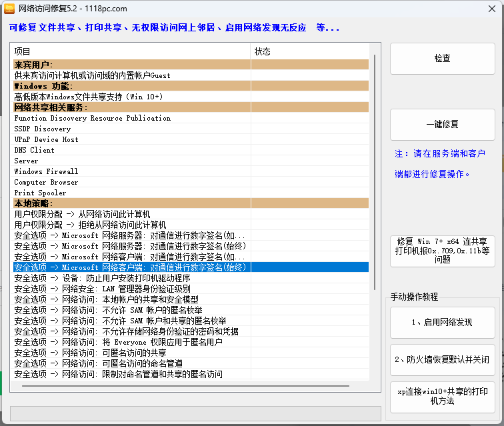Select Function Discovery Resource Publication row
Viewport: 504px width, 426px height.
191,118
